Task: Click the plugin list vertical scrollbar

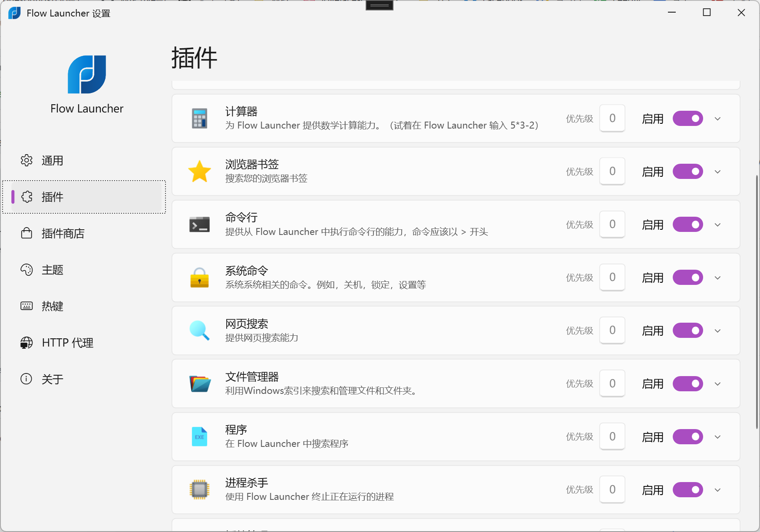Action: (757, 302)
